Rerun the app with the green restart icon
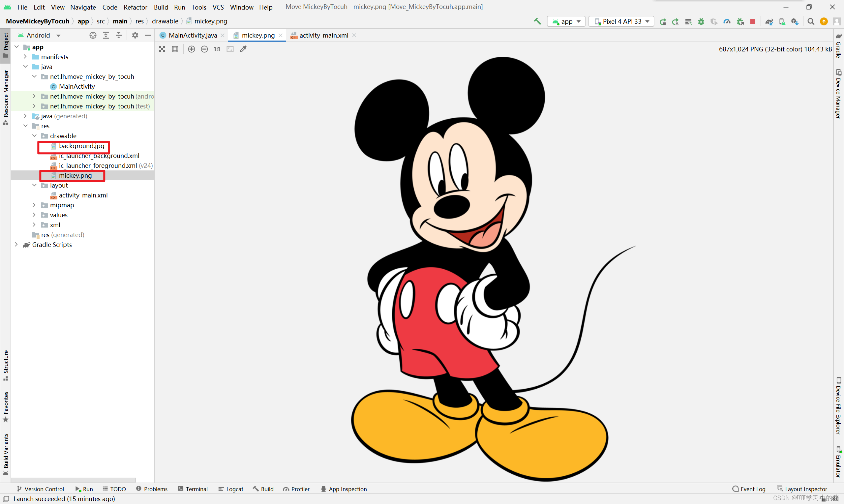Image resolution: width=844 pixels, height=504 pixels. [663, 22]
